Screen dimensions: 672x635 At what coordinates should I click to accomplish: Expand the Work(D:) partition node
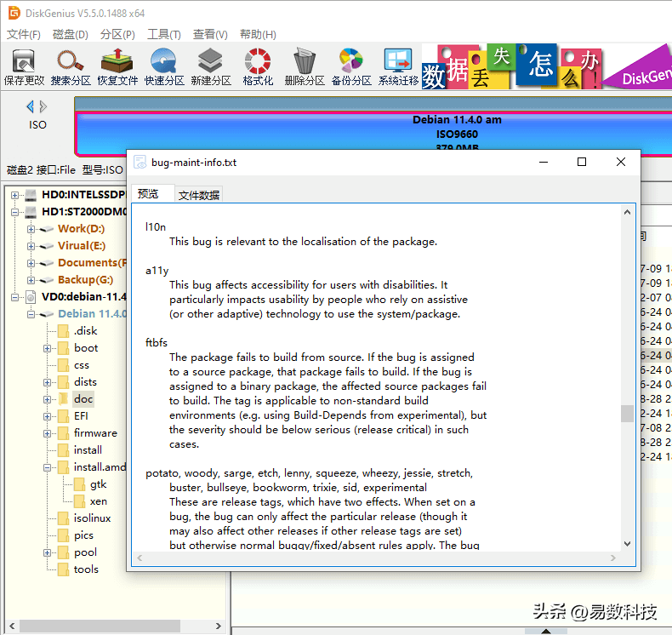click(31, 229)
